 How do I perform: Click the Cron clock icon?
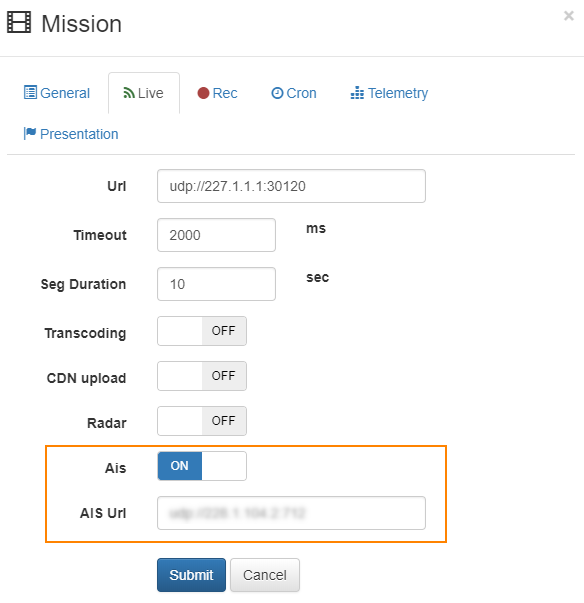click(x=277, y=93)
